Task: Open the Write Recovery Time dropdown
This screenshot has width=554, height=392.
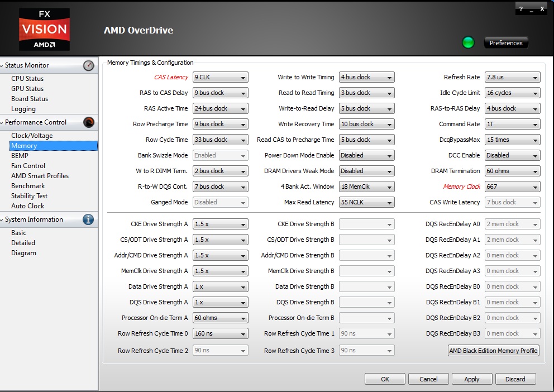Action: point(367,124)
